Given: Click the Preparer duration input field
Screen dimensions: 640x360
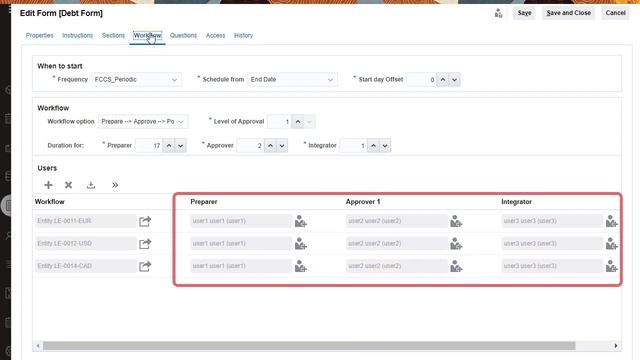Looking at the screenshot, I should 149,146.
